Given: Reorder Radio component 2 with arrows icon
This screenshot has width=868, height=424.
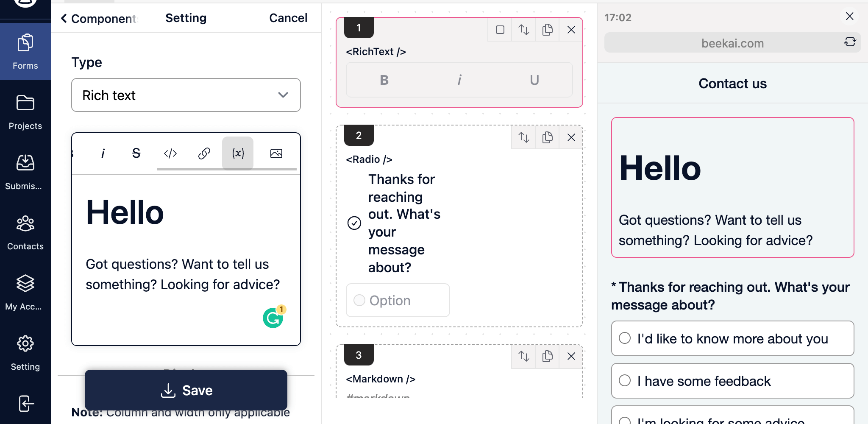Looking at the screenshot, I should [524, 137].
